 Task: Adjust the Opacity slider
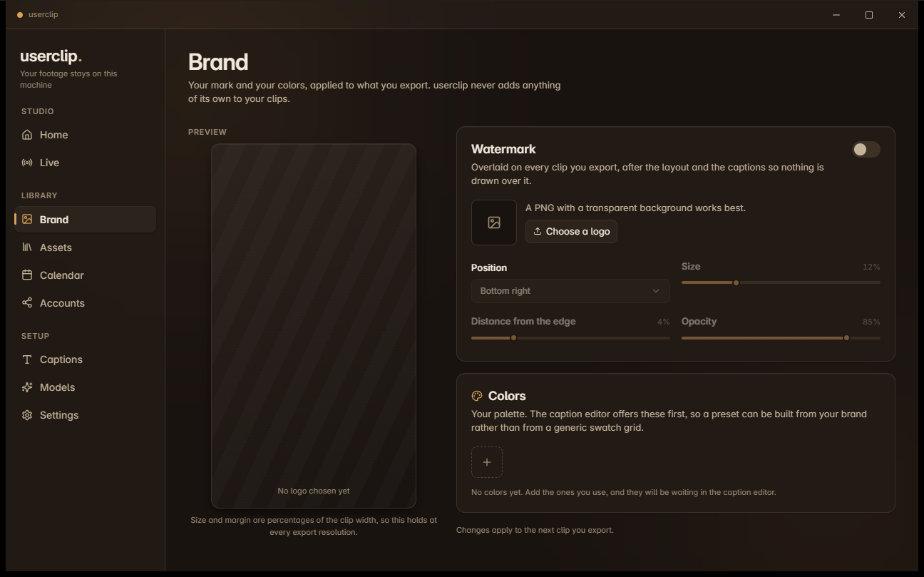pos(781,337)
